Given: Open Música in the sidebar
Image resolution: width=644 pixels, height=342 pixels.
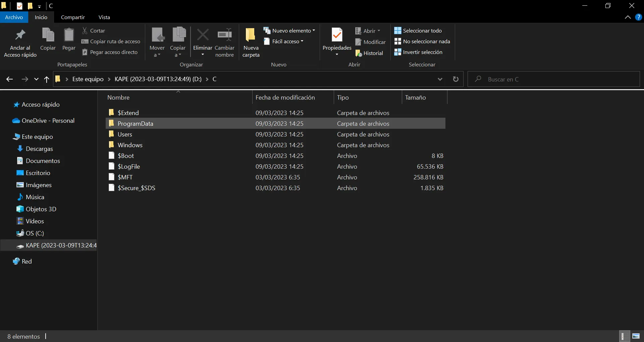Looking at the screenshot, I should [x=31, y=197].
